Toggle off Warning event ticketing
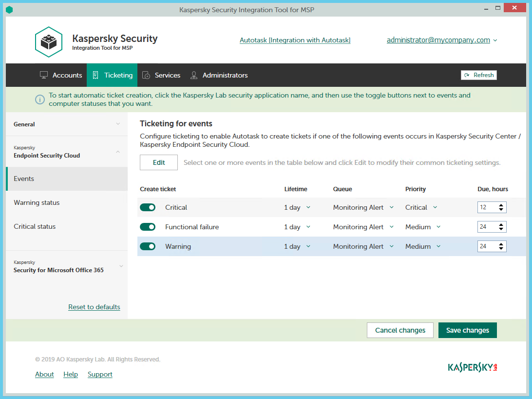 (x=148, y=246)
